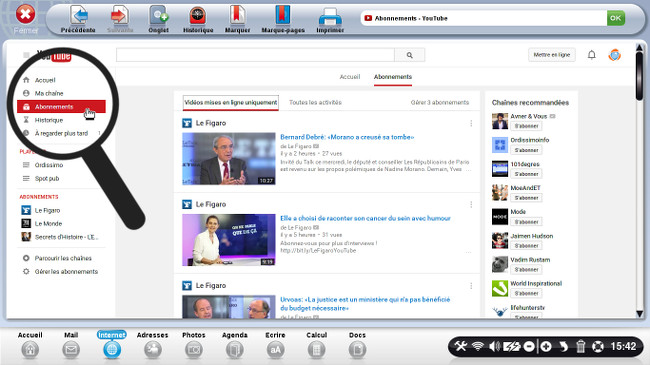Open the YouTube hamburger guide menu
This screenshot has height=365, width=650.
(26, 55)
